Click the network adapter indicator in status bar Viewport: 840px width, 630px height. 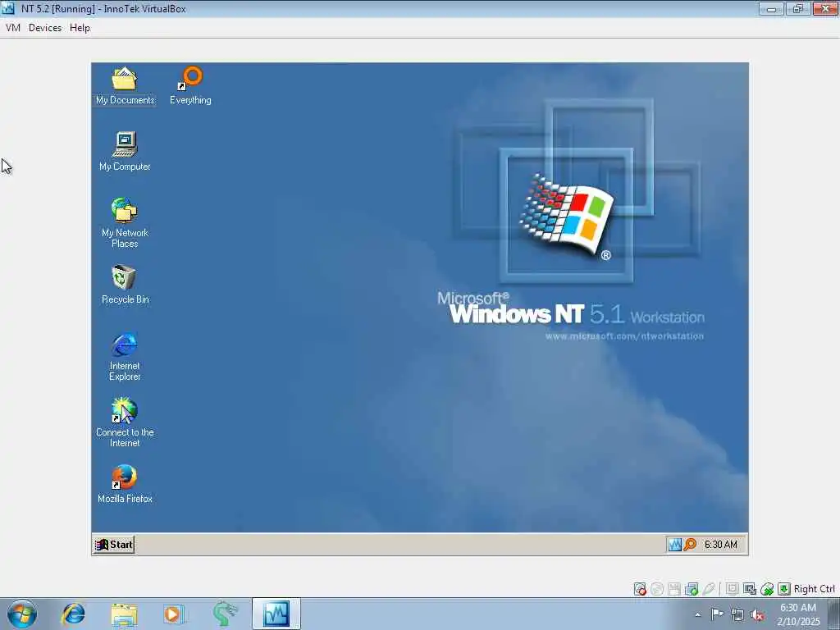pos(691,589)
